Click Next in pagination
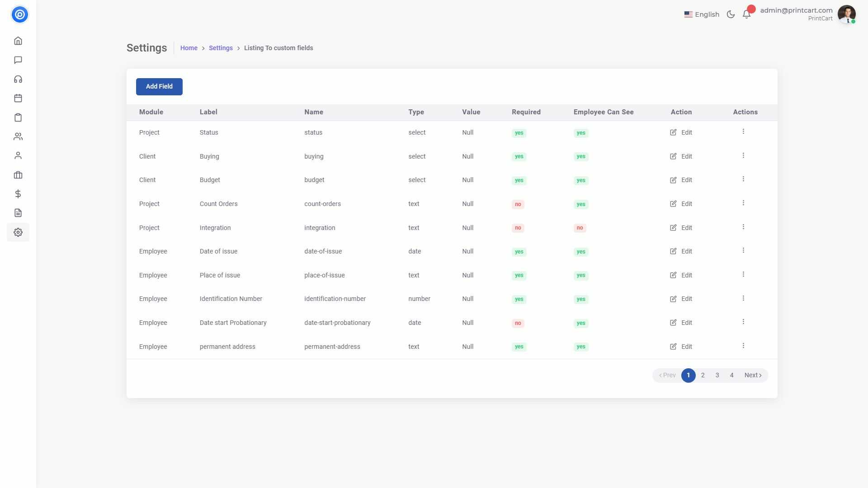This screenshot has height=488, width=868. point(753,375)
